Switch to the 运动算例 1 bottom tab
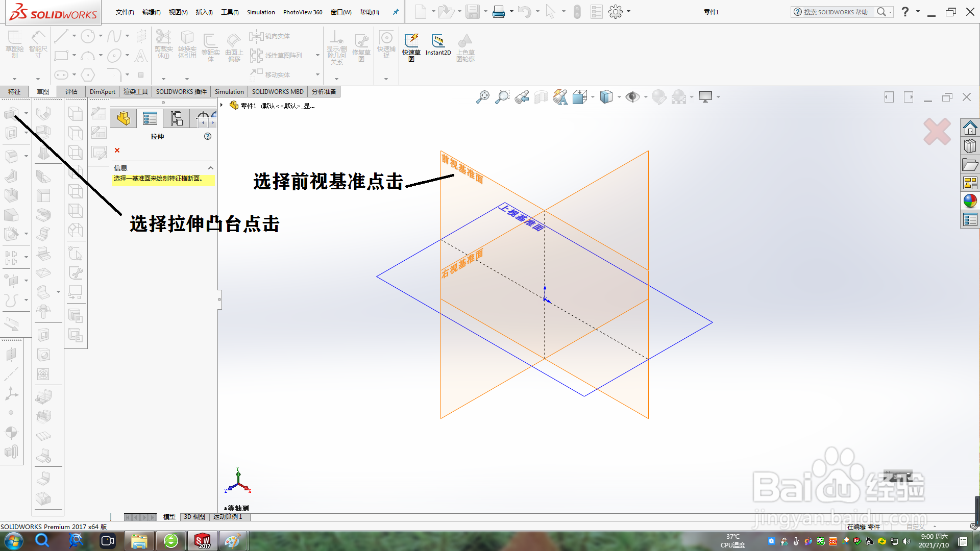This screenshot has width=980, height=551. coord(229,517)
